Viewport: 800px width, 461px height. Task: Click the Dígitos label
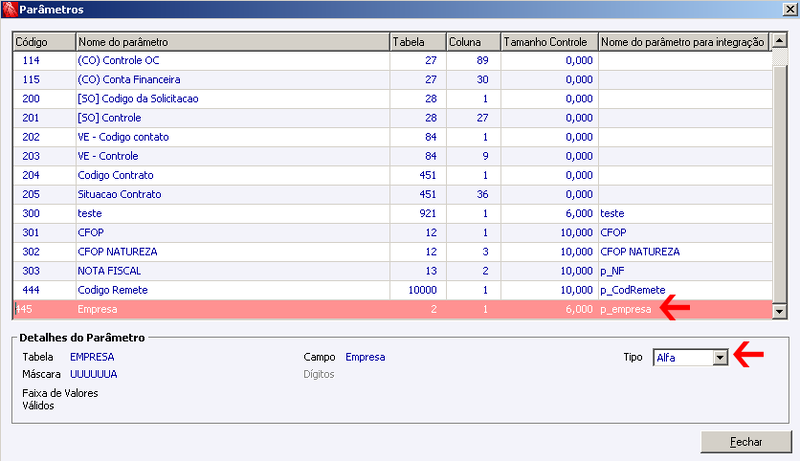[x=318, y=374]
